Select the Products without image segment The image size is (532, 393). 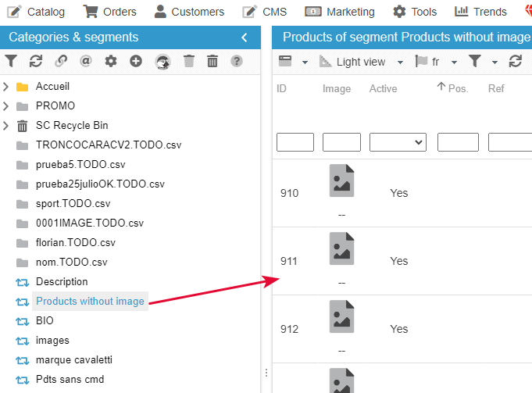coord(90,302)
